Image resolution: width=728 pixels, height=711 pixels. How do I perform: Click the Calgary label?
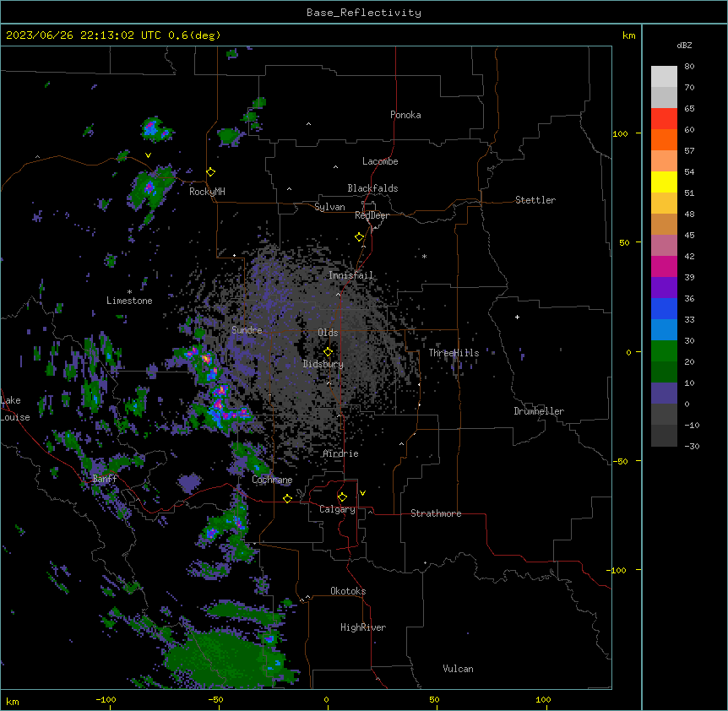tap(337, 509)
